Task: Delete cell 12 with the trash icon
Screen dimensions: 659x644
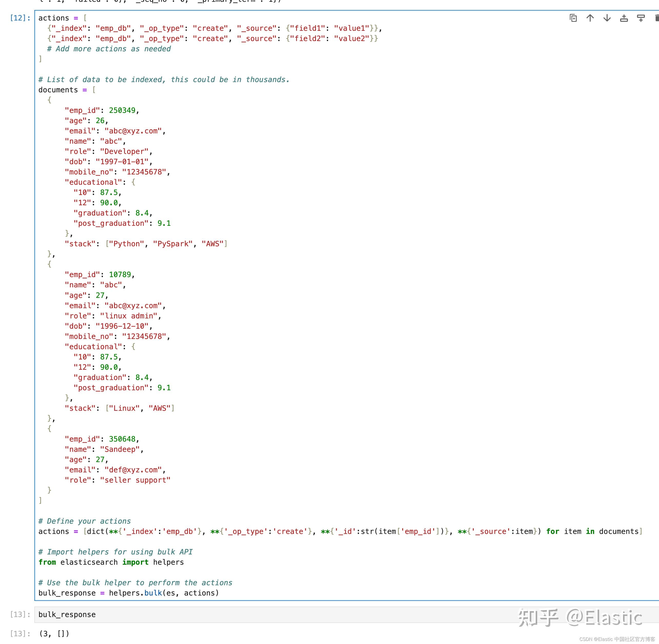Action: tap(657, 18)
